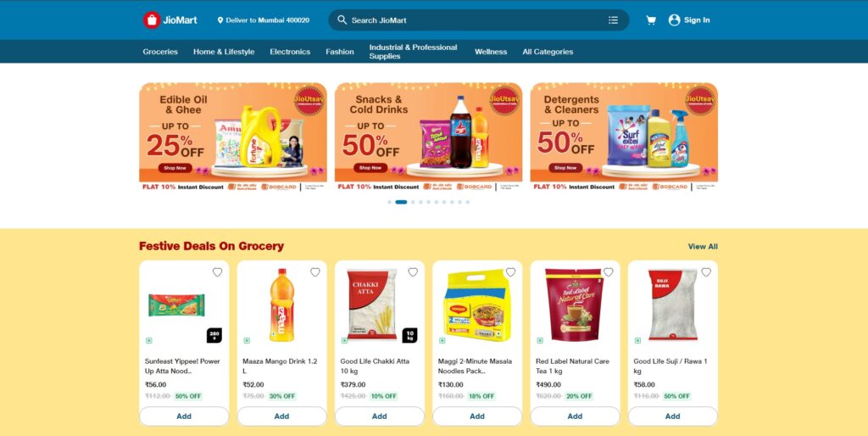The image size is (868, 436).
Task: Open View All festive grocery deals
Action: point(703,247)
